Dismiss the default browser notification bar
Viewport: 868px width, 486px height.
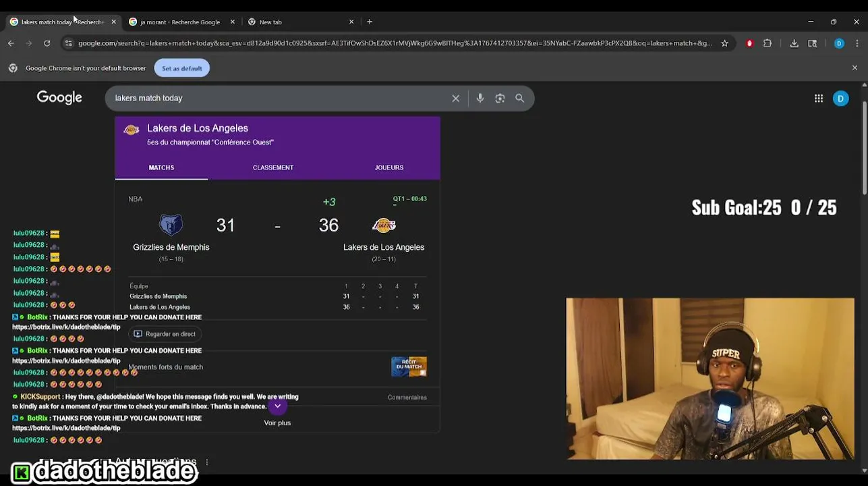pos(855,68)
